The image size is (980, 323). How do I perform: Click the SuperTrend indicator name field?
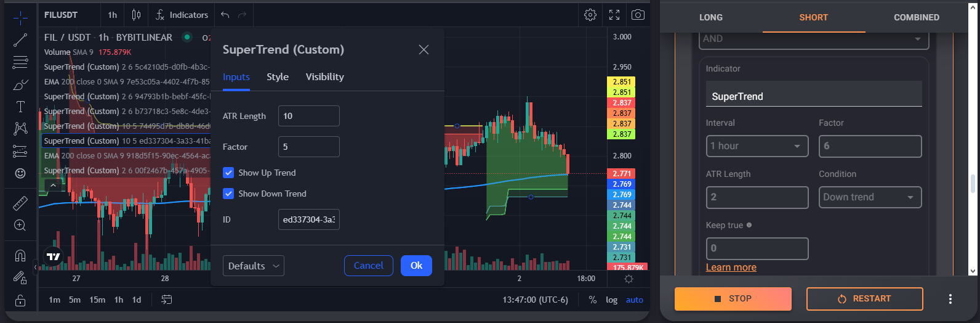pos(814,94)
